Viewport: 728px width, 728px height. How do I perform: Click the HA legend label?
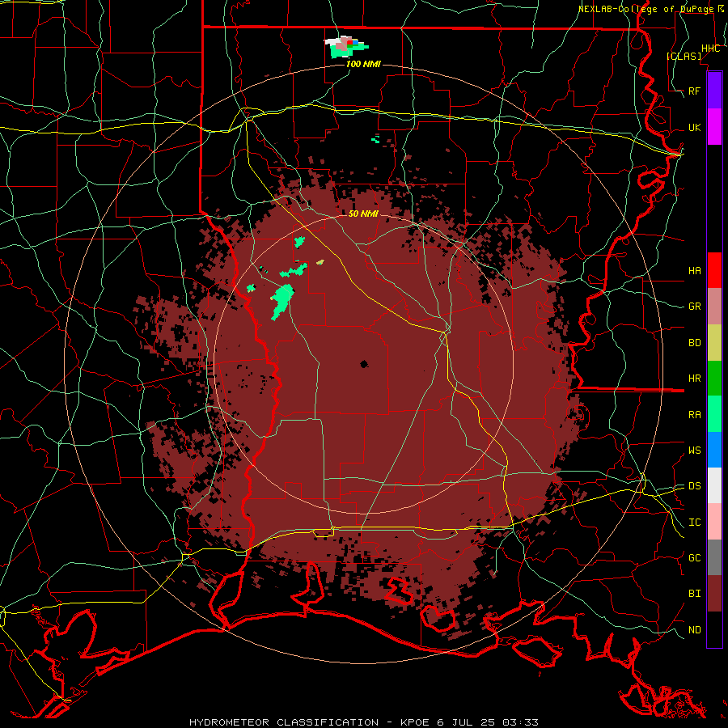(x=695, y=271)
